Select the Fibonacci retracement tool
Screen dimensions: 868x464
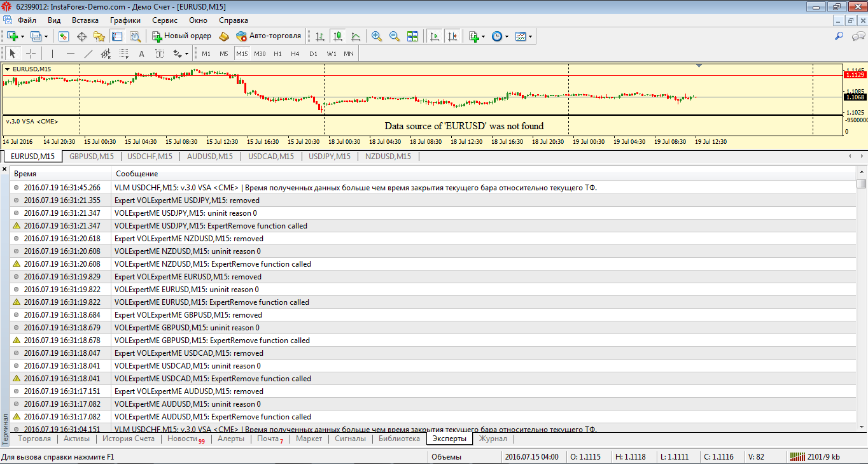(124, 53)
